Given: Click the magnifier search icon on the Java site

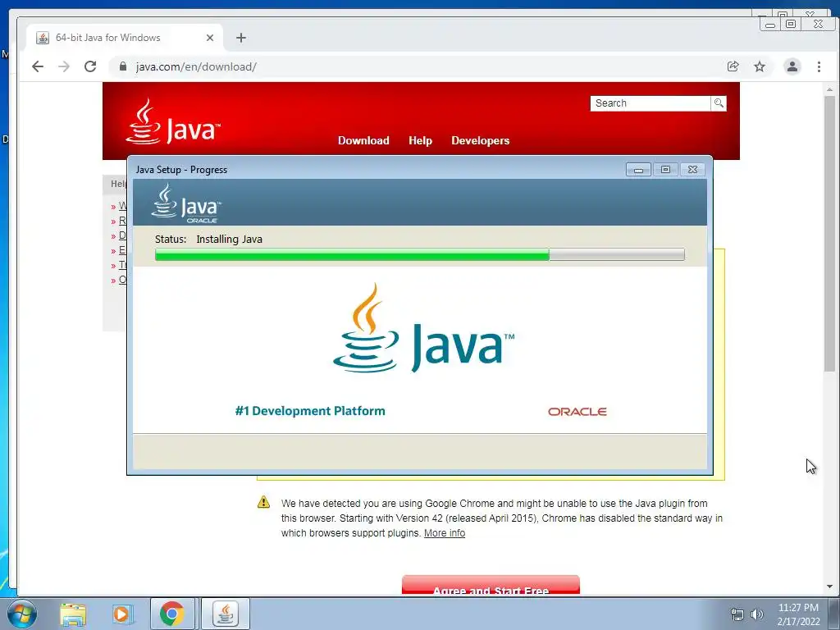Looking at the screenshot, I should (719, 103).
